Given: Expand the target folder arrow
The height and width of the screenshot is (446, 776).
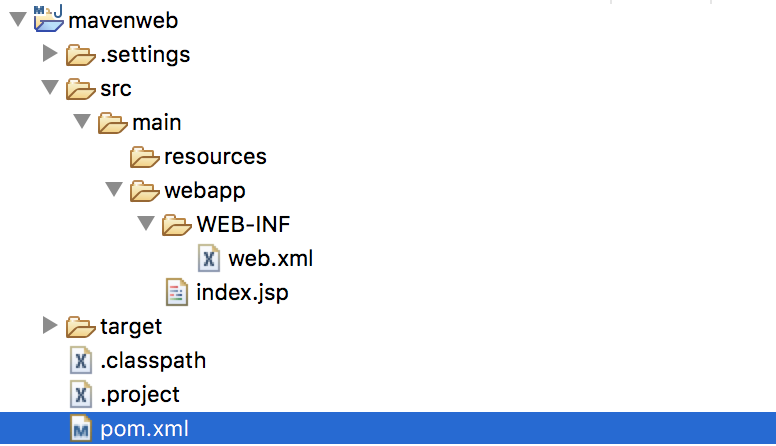Looking at the screenshot, I should (x=49, y=325).
